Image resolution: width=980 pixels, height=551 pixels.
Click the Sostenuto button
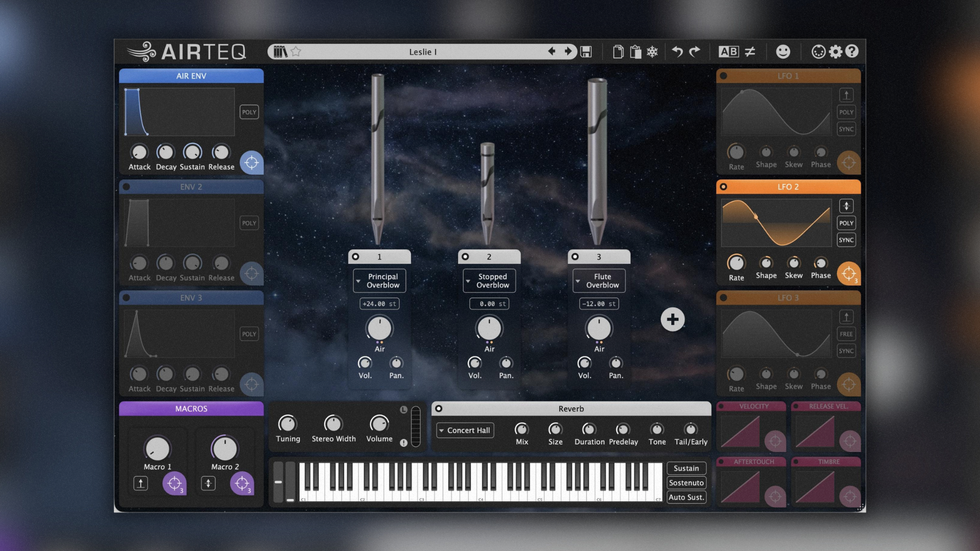(687, 483)
